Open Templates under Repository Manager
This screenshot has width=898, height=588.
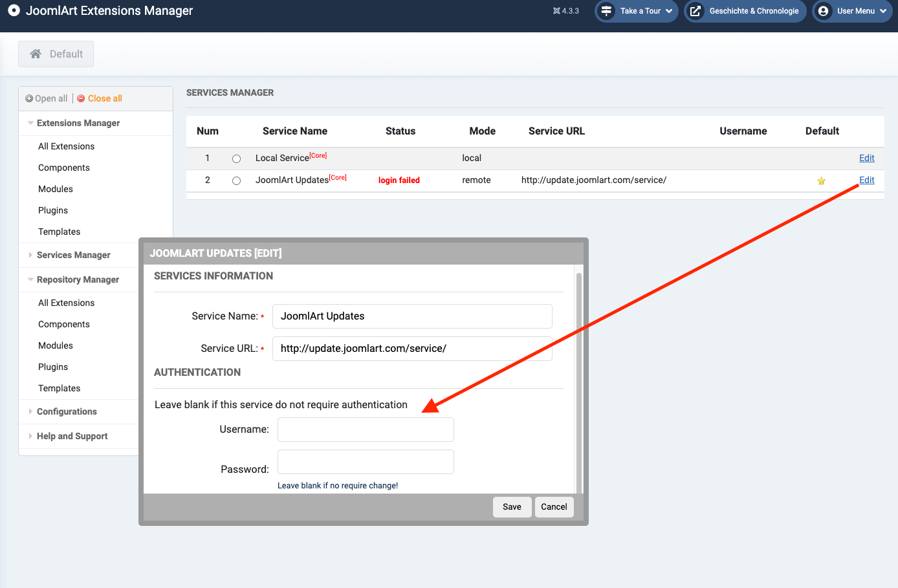60,388
